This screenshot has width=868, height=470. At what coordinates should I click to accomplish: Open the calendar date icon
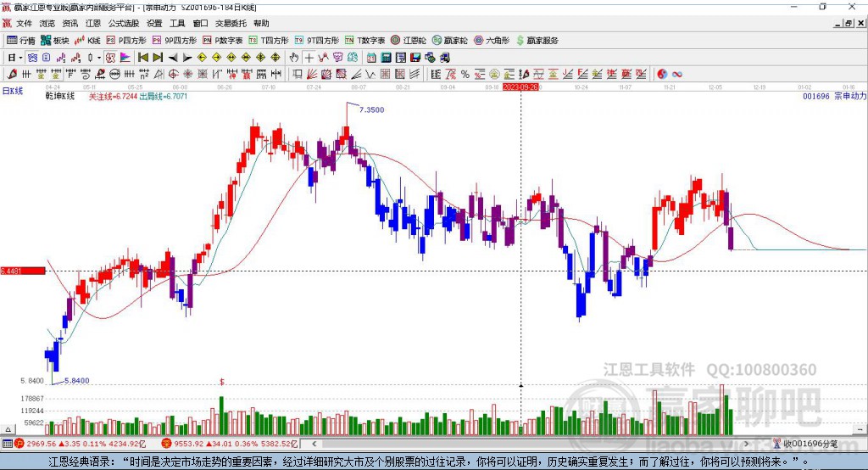(371, 58)
